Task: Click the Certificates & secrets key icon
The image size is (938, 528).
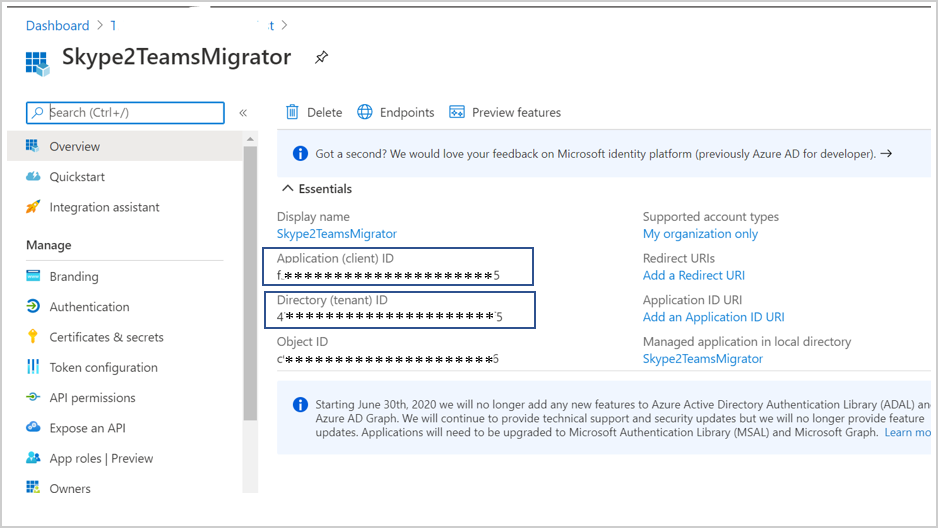Action: pos(33,336)
